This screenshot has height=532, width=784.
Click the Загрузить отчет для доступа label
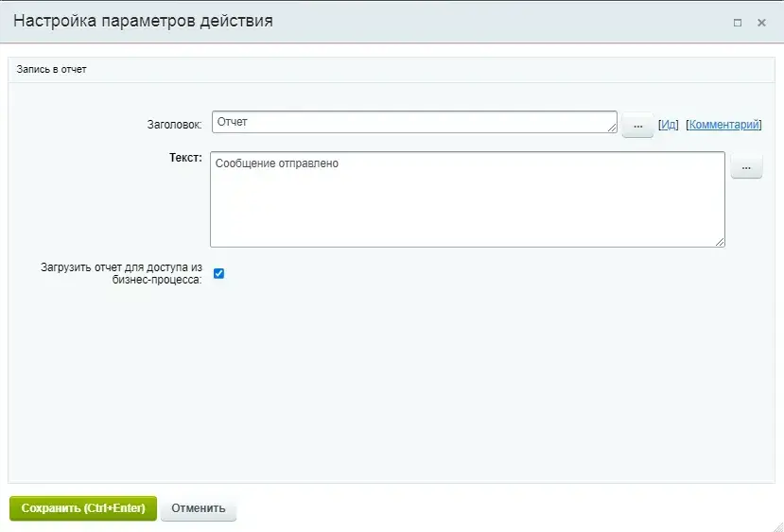121,273
